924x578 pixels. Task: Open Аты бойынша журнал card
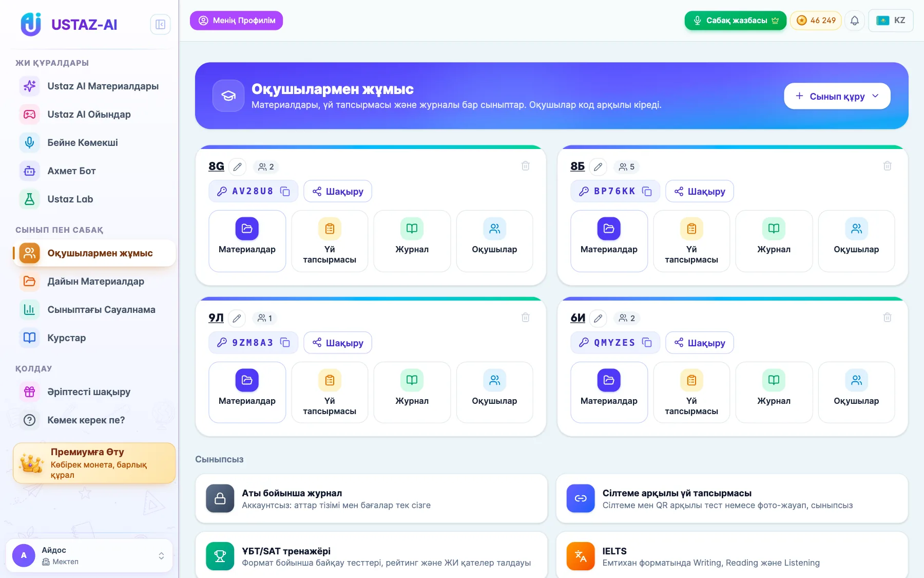pyautogui.click(x=372, y=499)
